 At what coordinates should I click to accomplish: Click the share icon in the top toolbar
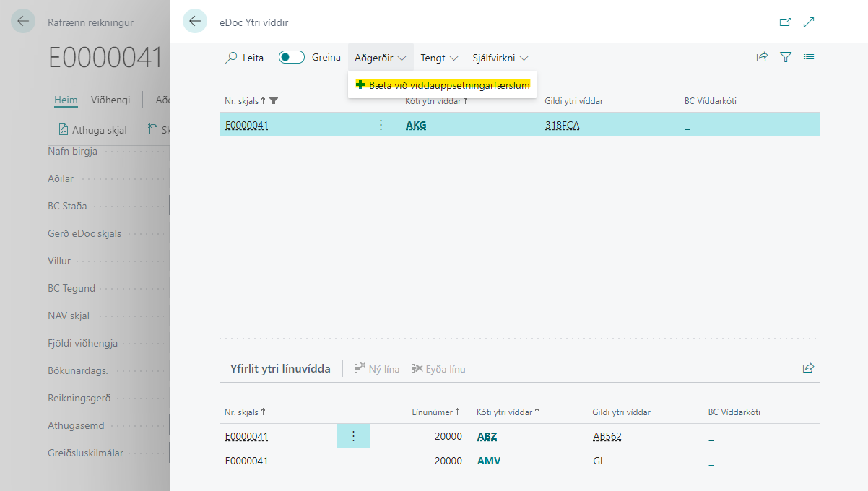[762, 58]
